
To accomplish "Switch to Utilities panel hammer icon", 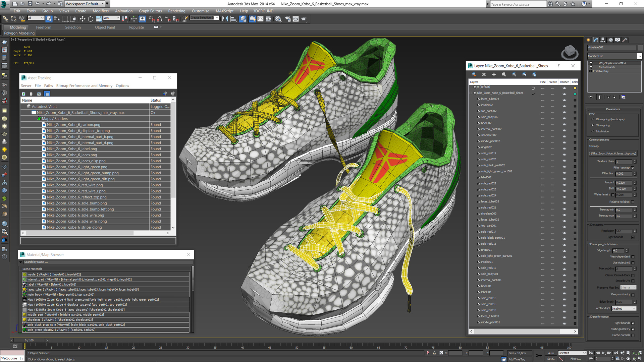I will click(625, 40).
